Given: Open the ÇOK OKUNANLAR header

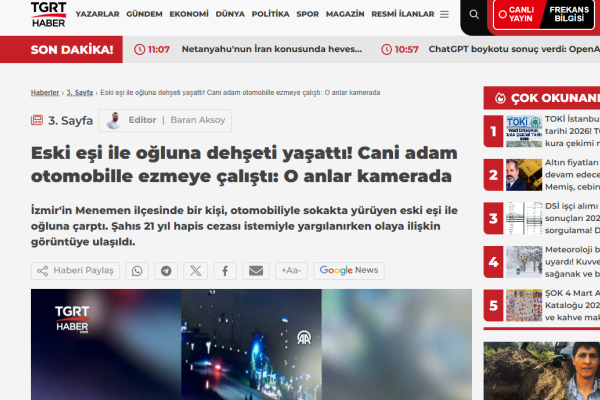Looking at the screenshot, I should pyautogui.click(x=542, y=98).
